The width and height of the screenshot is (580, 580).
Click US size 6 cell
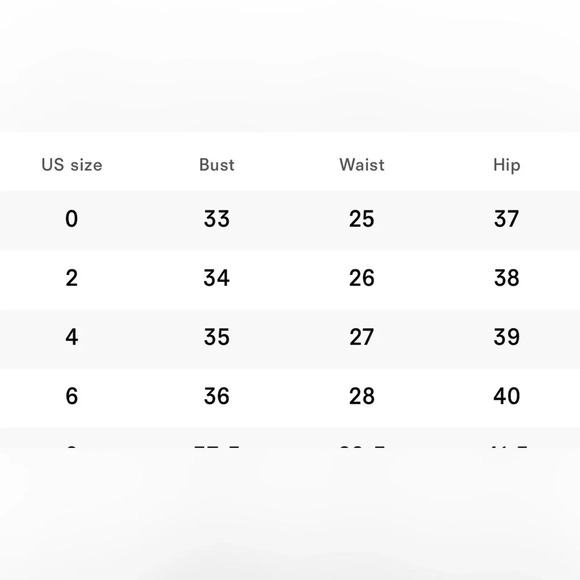point(72,396)
